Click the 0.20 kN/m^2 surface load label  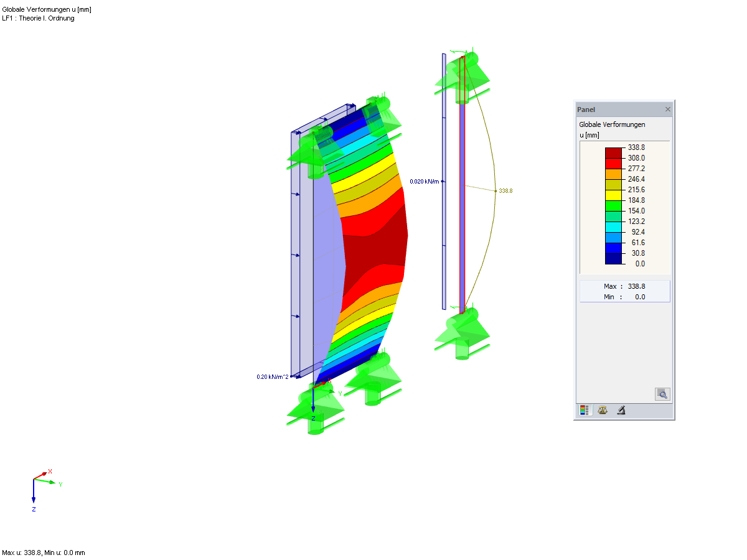pyautogui.click(x=272, y=377)
